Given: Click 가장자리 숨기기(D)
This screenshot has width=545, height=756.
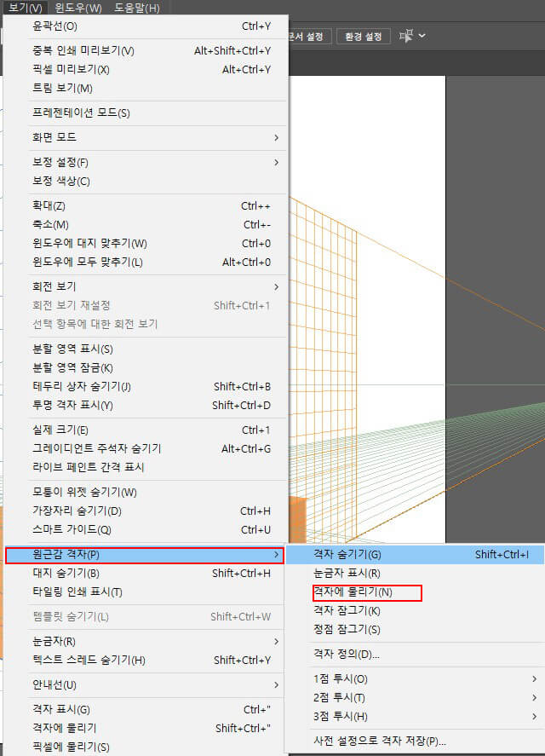Looking at the screenshot, I should [x=145, y=511].
